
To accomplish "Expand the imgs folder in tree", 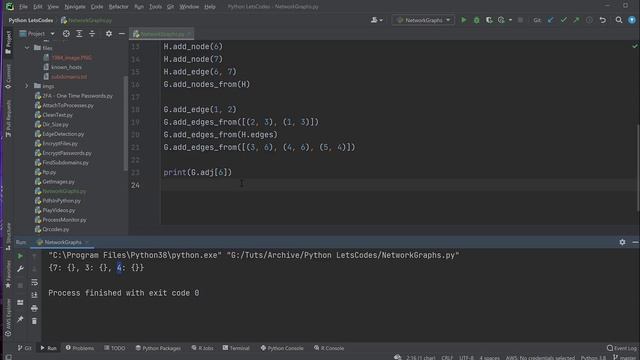I will click(27, 86).
